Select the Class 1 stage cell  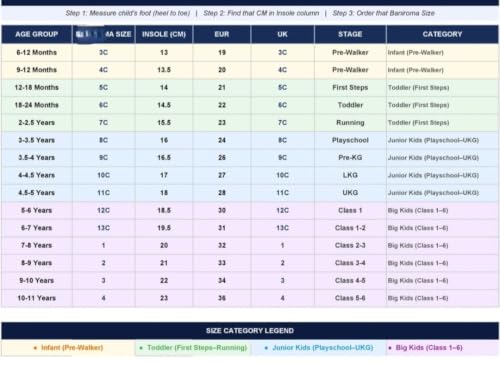[350, 210]
